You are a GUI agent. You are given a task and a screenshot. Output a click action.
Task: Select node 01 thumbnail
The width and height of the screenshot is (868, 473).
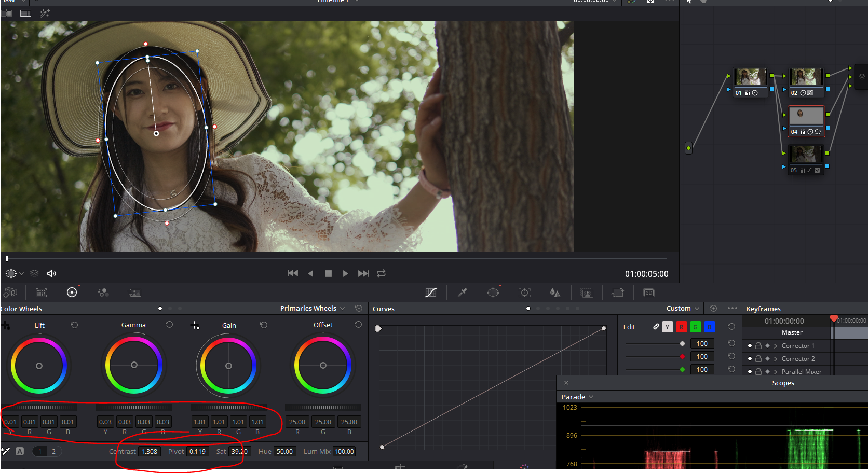(x=750, y=77)
